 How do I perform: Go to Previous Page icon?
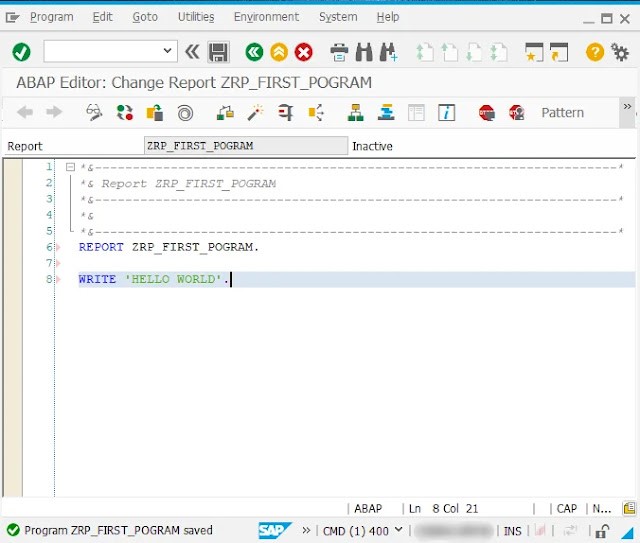(450, 52)
